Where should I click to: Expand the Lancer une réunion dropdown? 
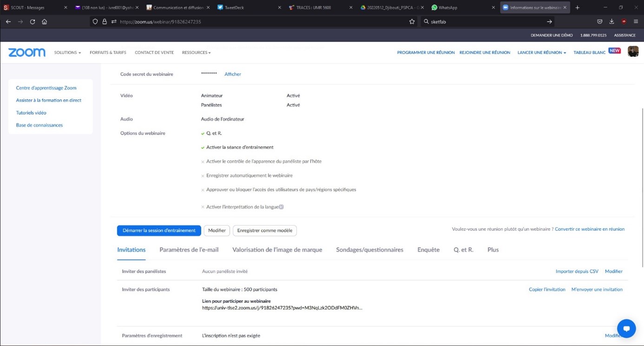542,52
